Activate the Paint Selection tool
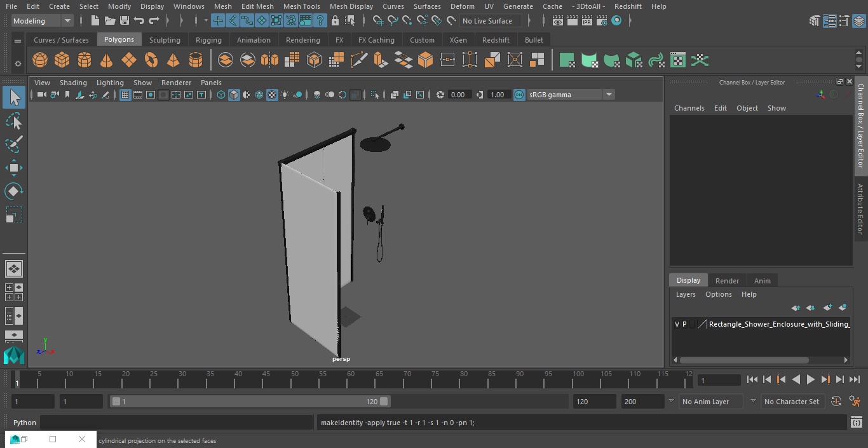 [x=14, y=144]
